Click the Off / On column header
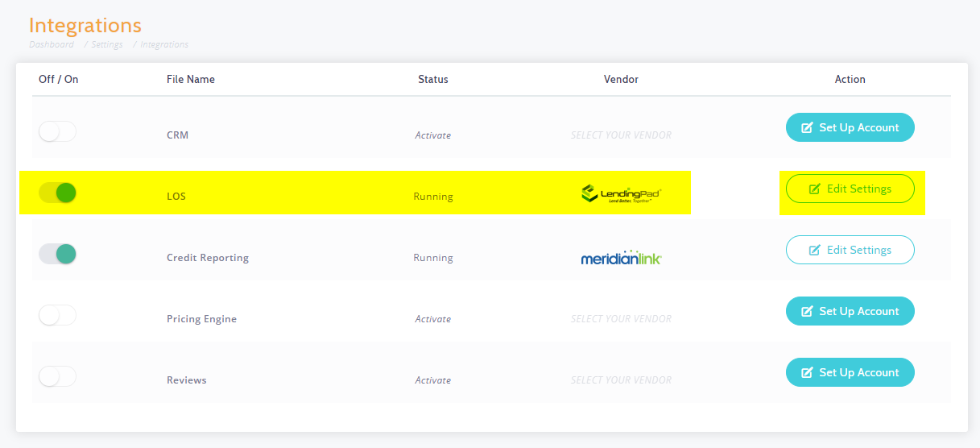 58,80
